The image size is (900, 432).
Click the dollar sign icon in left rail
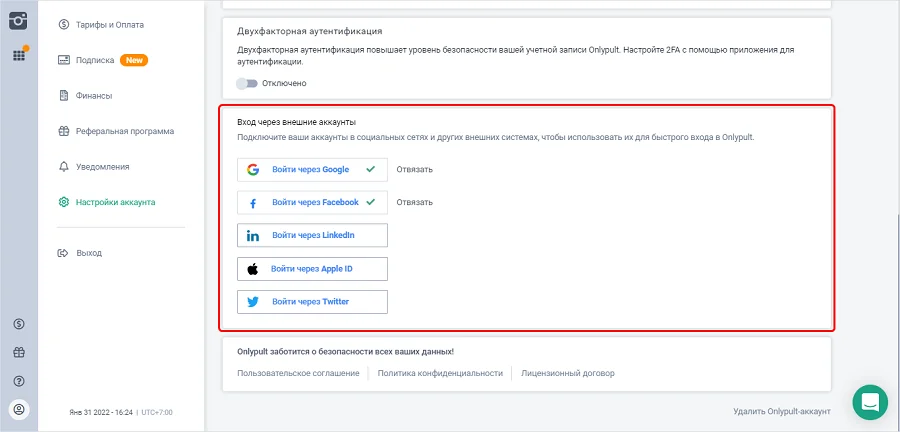coord(18,324)
